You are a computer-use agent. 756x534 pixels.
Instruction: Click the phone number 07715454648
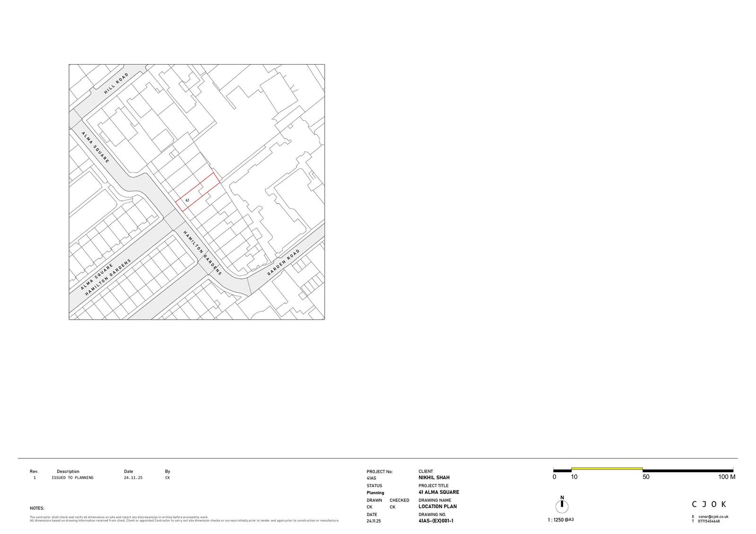(x=709, y=521)
